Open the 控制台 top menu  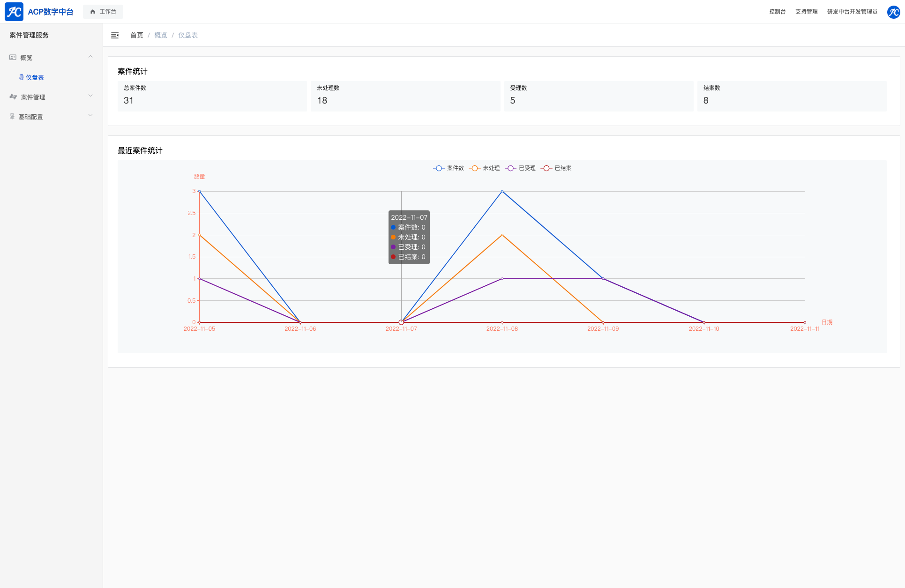[777, 12]
